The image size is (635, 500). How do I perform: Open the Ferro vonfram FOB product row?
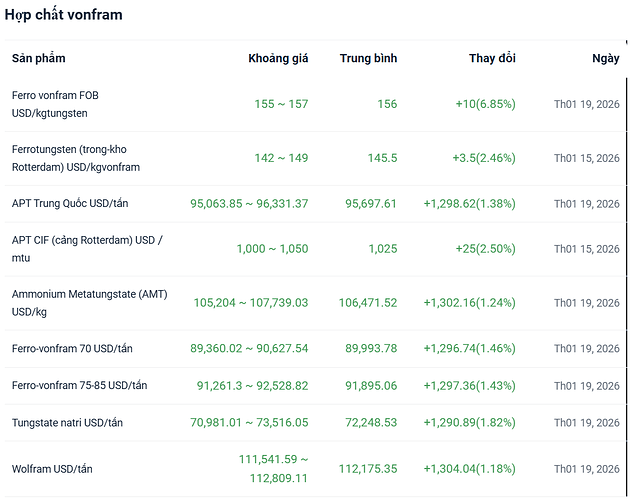pyautogui.click(x=55, y=103)
